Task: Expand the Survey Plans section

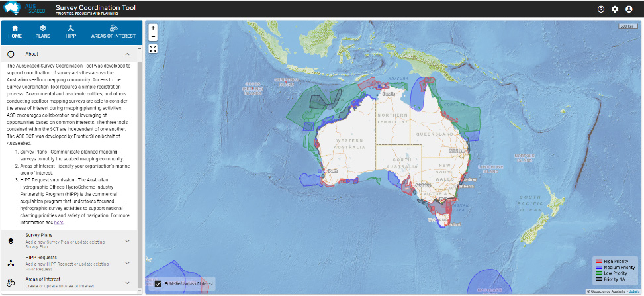Action: coord(127,240)
